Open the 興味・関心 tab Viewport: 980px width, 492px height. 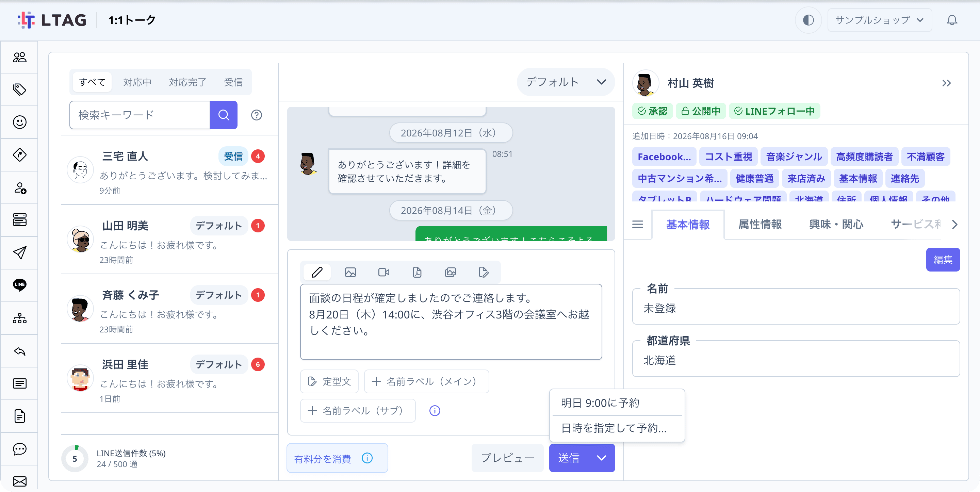(x=836, y=225)
